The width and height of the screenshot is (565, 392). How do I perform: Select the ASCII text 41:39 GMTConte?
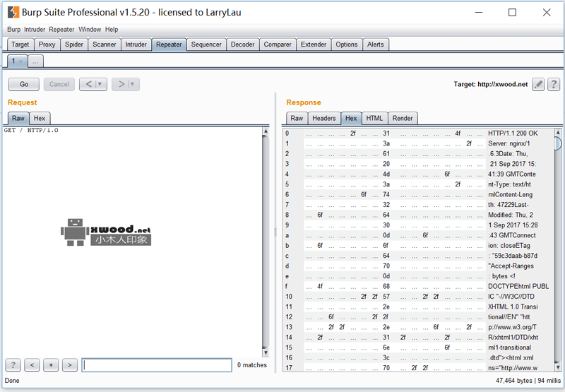click(511, 174)
